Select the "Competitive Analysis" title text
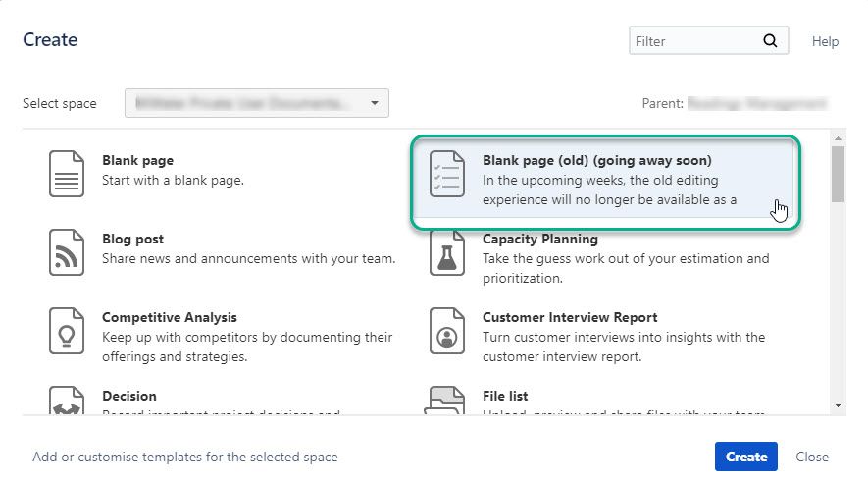The image size is (868, 485). (x=170, y=317)
